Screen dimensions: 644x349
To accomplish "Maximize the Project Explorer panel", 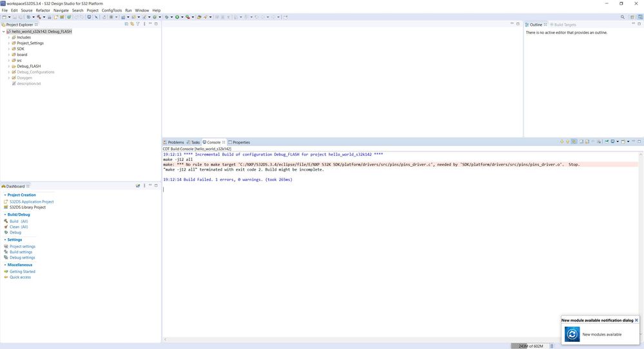I will point(156,24).
